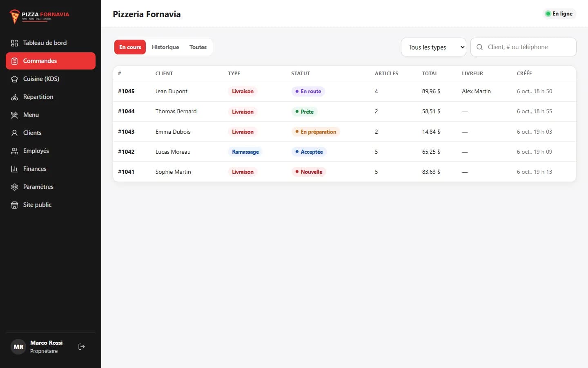
Task: Open Finances chart icon
Action: coord(14,169)
